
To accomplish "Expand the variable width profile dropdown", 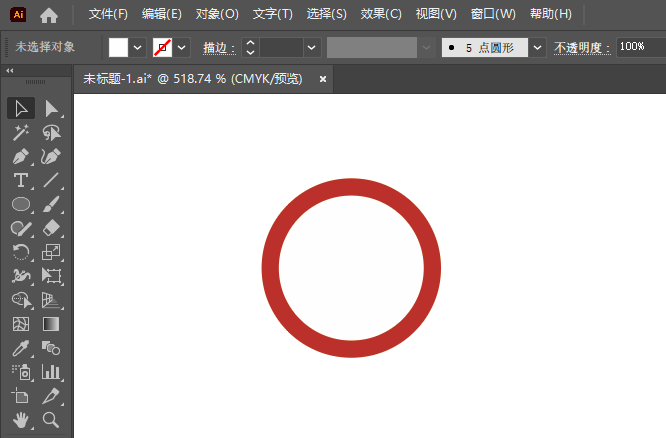I will [x=426, y=48].
